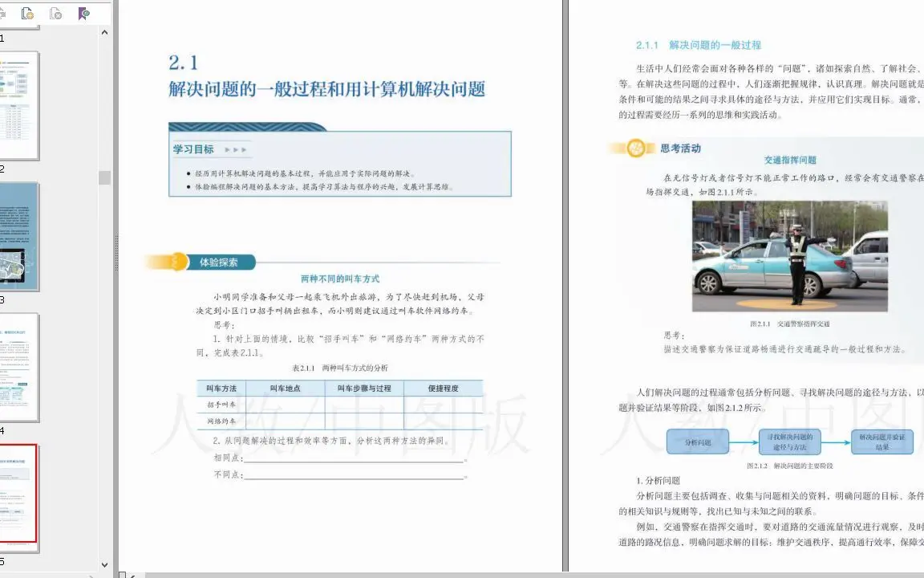Screen dimensions: 924x578
Task: Click the table row label '网络约车'
Action: tap(221, 421)
